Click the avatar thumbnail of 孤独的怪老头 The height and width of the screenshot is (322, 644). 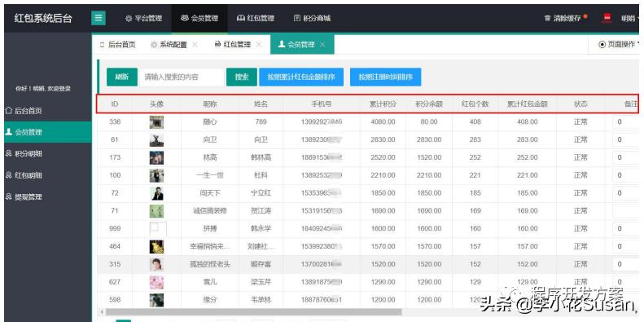tap(156, 264)
